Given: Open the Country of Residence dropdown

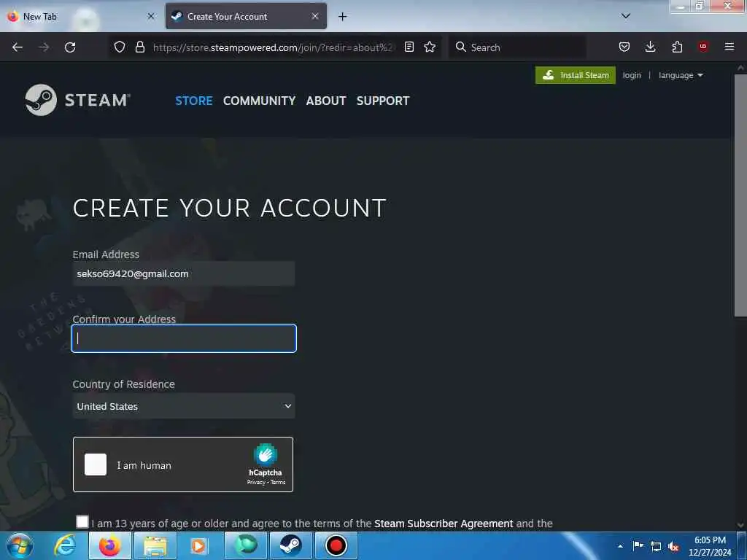Looking at the screenshot, I should click(x=184, y=406).
